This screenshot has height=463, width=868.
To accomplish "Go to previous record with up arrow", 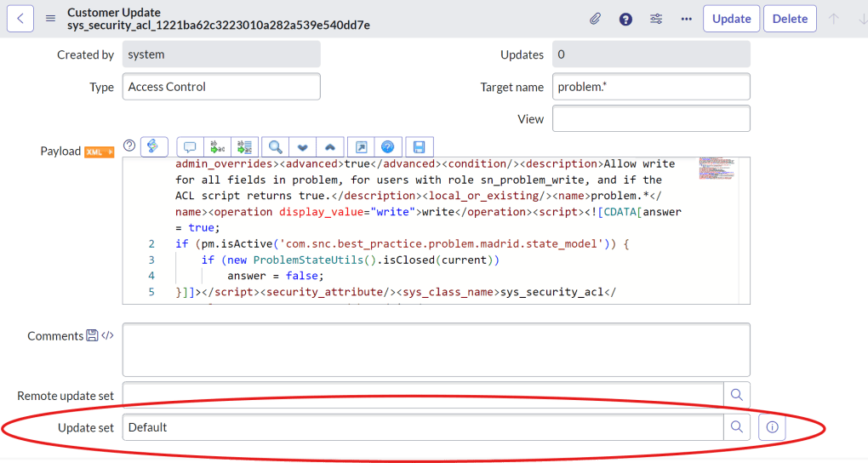I will (x=833, y=19).
